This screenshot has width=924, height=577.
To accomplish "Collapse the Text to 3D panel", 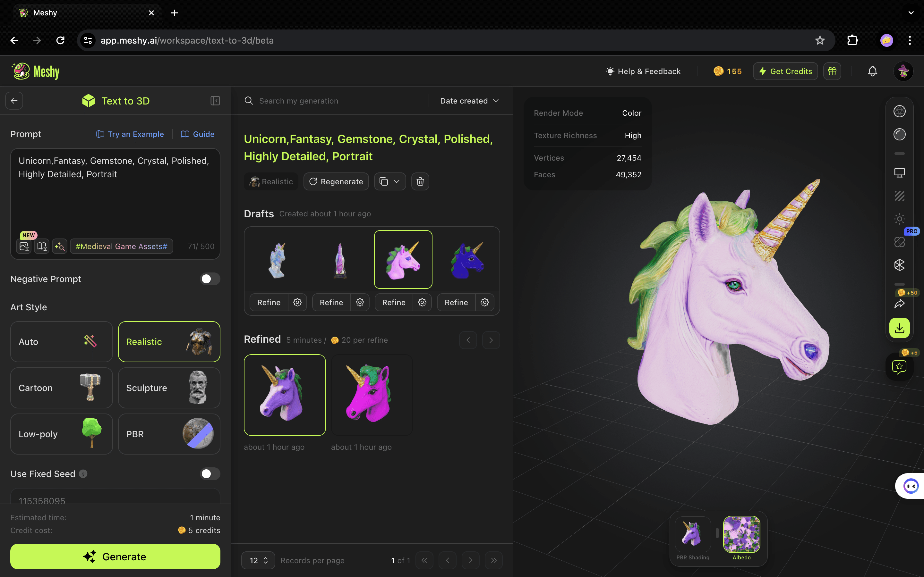I will click(215, 100).
